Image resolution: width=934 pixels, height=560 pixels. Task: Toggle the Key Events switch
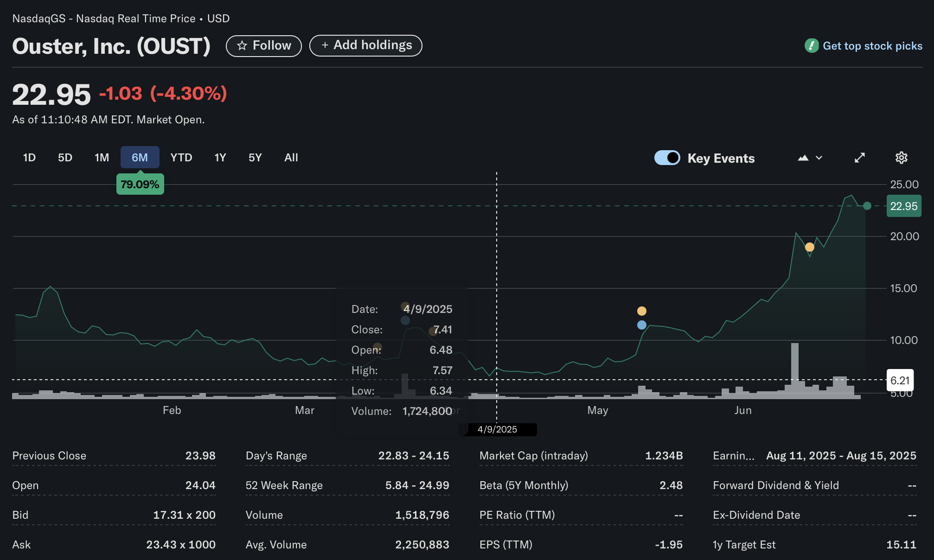[667, 158]
